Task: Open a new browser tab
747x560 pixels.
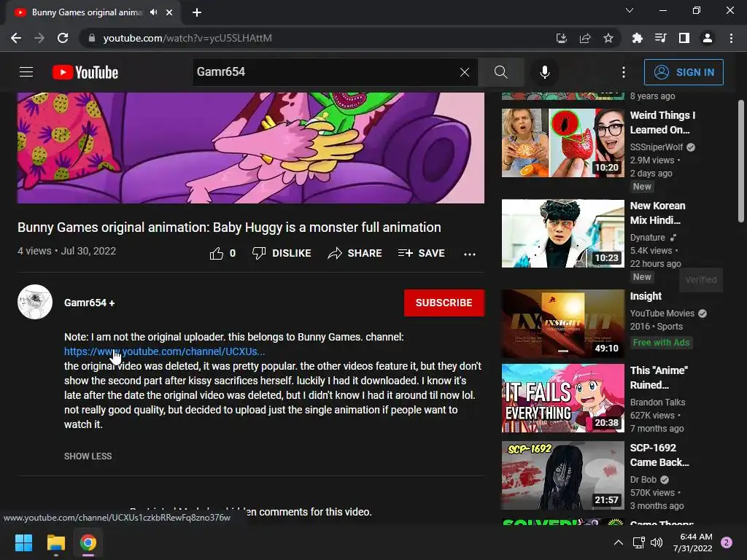Action: pos(197,12)
